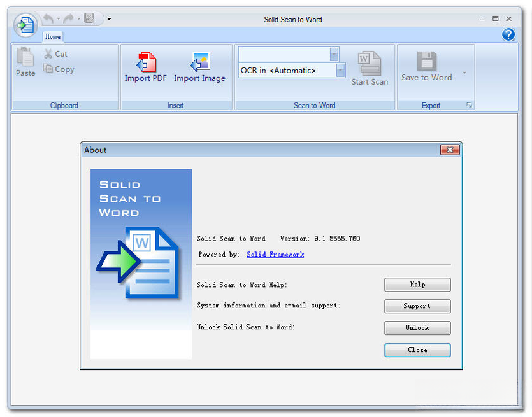Click the Insert group label
This screenshot has height=417, width=532.
pos(176,106)
